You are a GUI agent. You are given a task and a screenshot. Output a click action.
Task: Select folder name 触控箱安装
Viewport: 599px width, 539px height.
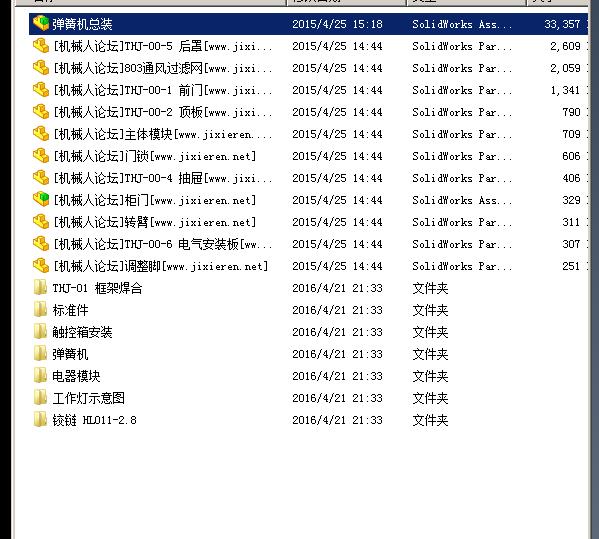pos(82,332)
